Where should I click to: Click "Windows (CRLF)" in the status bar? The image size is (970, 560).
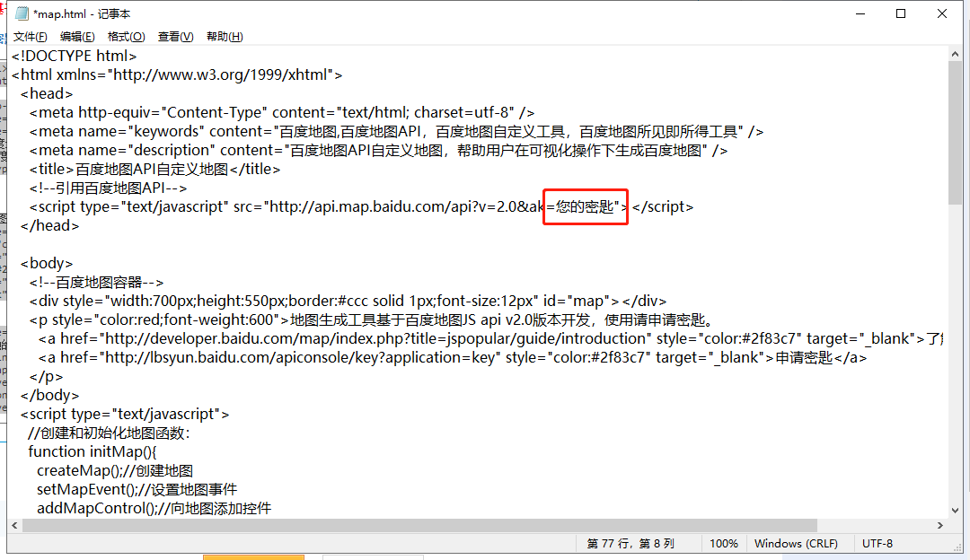796,544
